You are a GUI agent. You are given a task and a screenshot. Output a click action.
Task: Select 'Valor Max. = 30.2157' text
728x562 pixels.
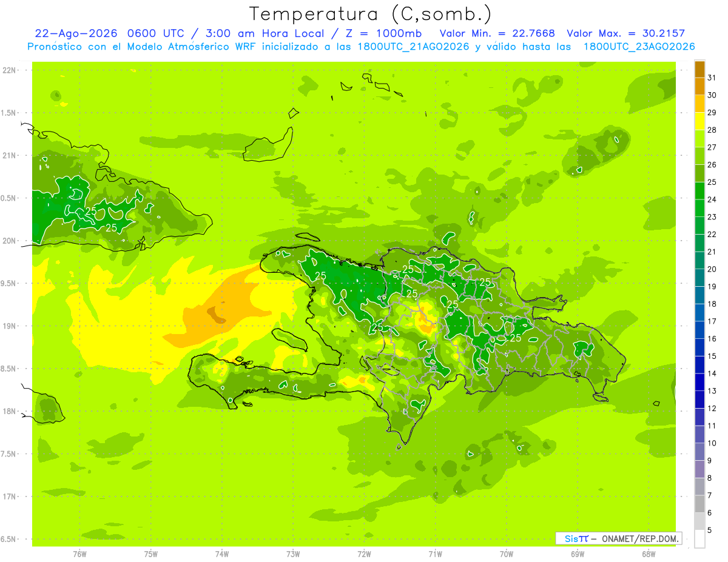point(625,33)
